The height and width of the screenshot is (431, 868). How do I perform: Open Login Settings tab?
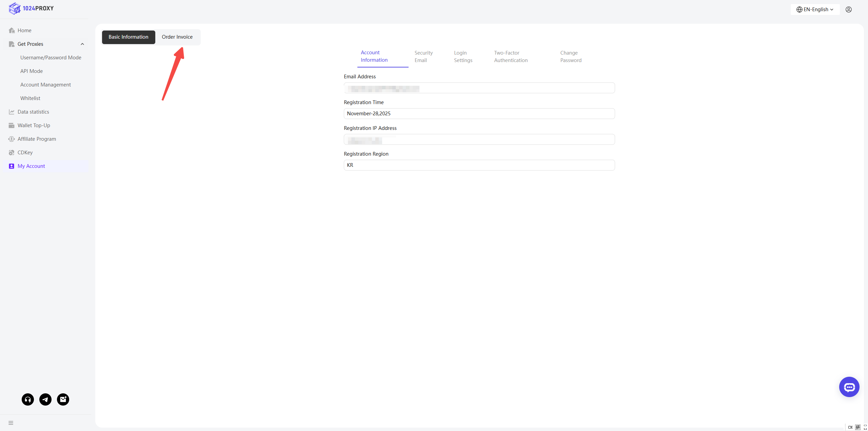click(x=463, y=57)
